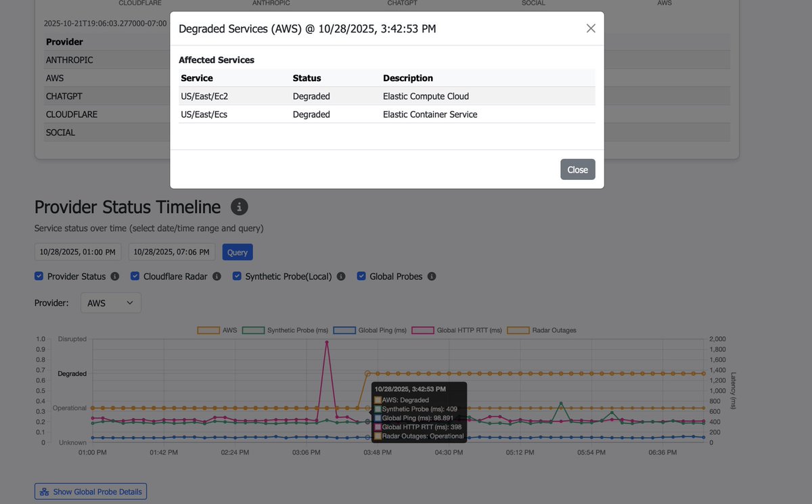Click the Close button in dialog
This screenshot has width=812, height=504.
[577, 169]
